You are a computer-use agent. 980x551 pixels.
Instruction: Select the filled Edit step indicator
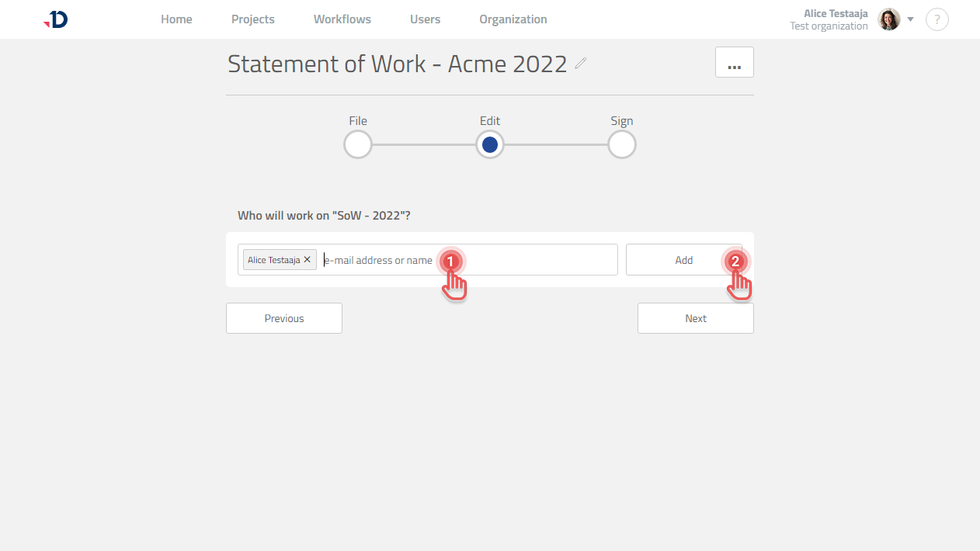pyautogui.click(x=489, y=144)
